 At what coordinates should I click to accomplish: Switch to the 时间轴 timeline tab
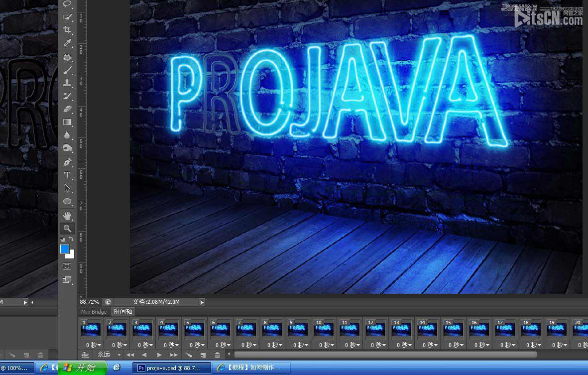pos(122,311)
